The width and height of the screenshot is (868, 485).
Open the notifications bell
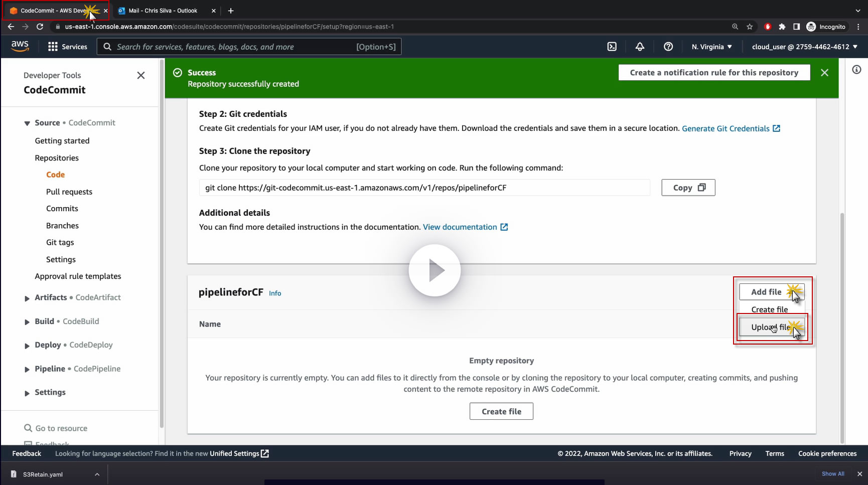click(640, 47)
